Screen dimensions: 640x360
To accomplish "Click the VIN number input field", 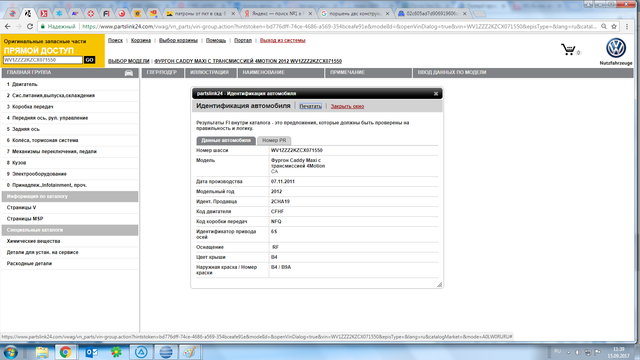I will pyautogui.click(x=43, y=60).
